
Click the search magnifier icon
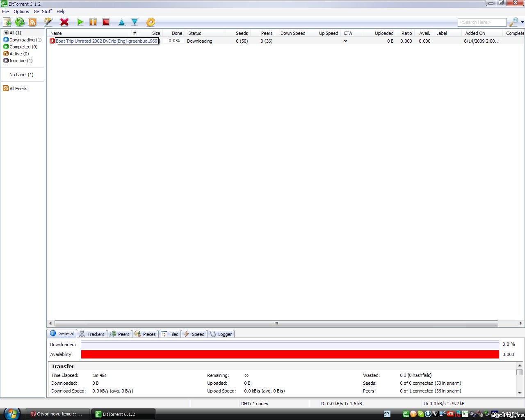coord(513,22)
